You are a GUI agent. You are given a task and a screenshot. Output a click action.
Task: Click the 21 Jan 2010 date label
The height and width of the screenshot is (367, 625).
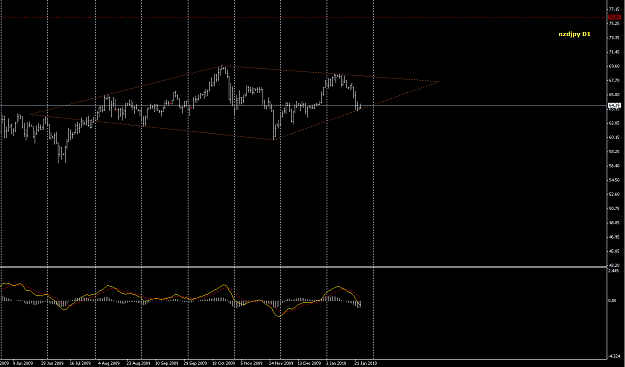[x=366, y=363]
